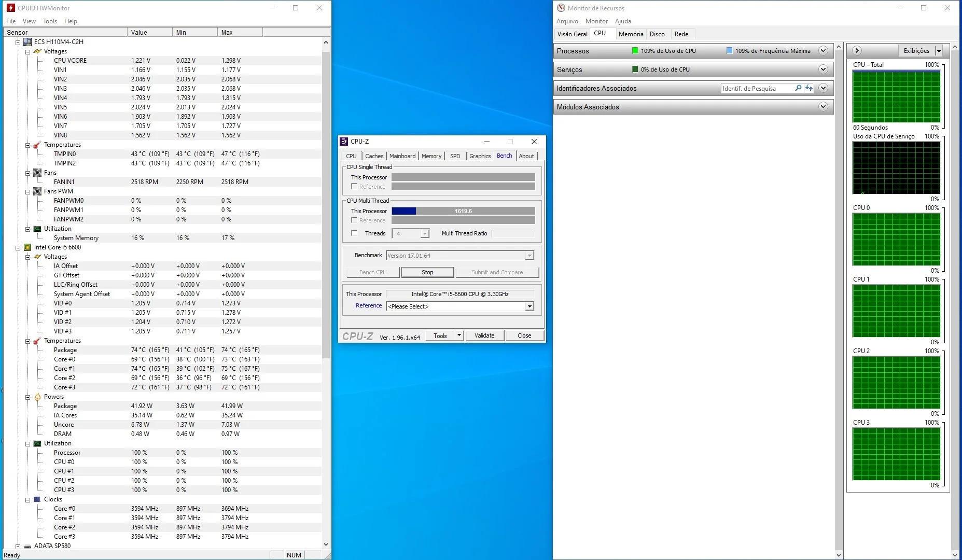Click the CPU Voltages lightning icon

37,257
